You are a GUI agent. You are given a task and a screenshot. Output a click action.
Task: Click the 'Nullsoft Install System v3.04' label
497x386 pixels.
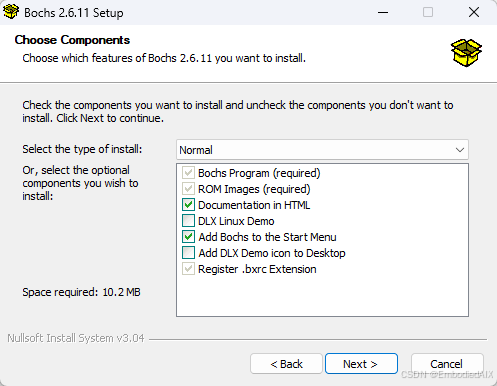76,338
